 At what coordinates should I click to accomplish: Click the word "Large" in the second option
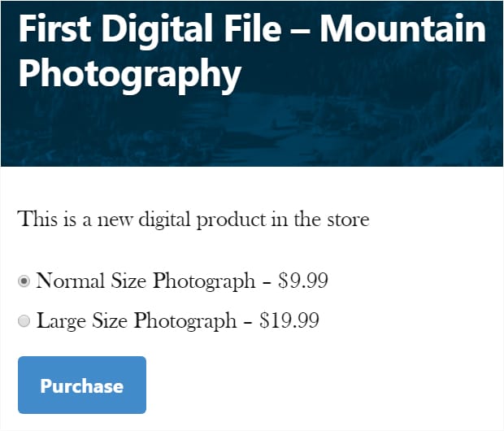62,321
